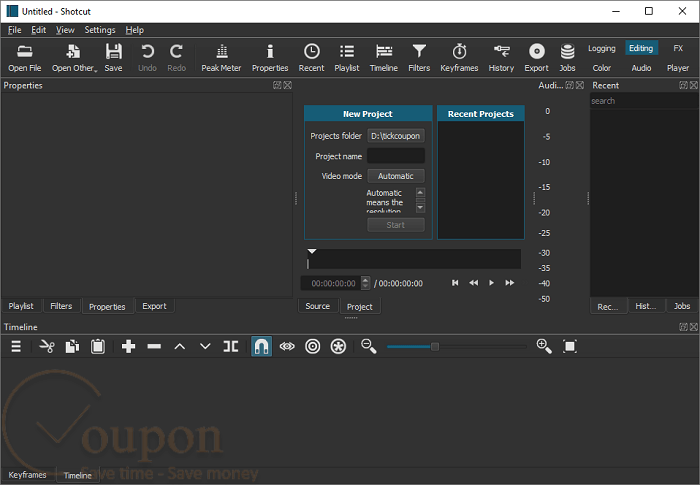Click the Open Other toolbar icon
The height and width of the screenshot is (485, 700).
tap(74, 58)
